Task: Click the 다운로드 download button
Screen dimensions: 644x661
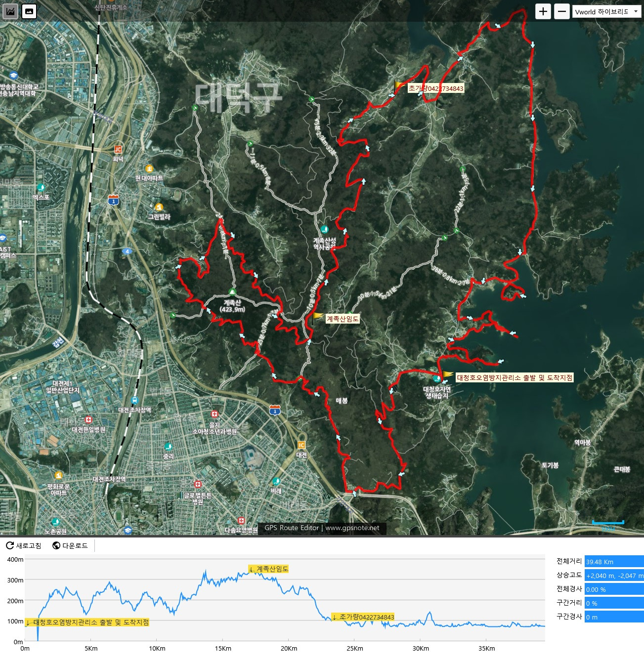Action: coord(70,545)
